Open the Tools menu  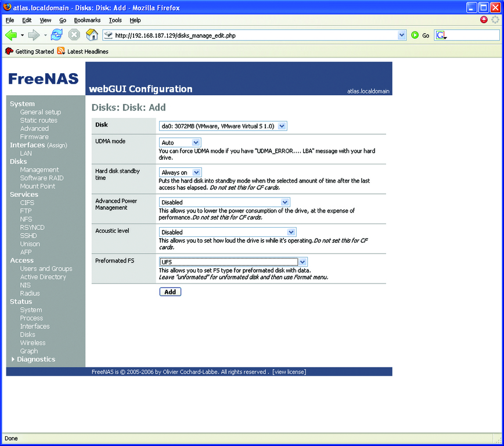point(115,20)
